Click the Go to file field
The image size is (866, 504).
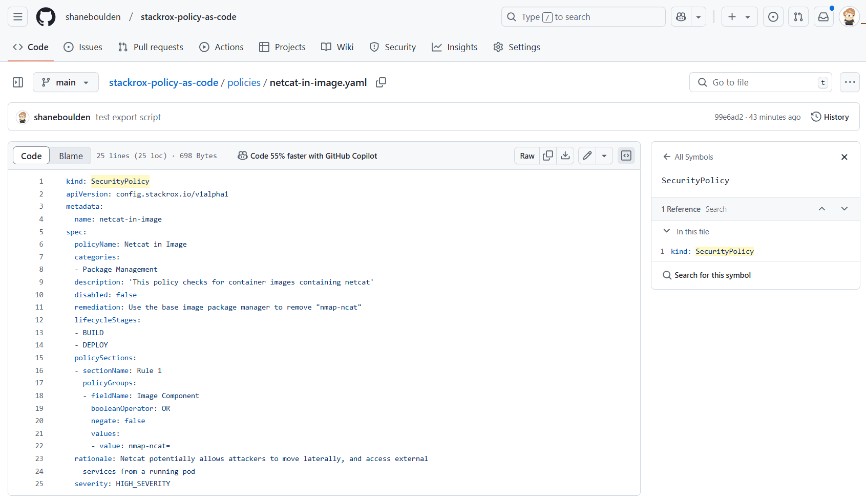click(761, 82)
